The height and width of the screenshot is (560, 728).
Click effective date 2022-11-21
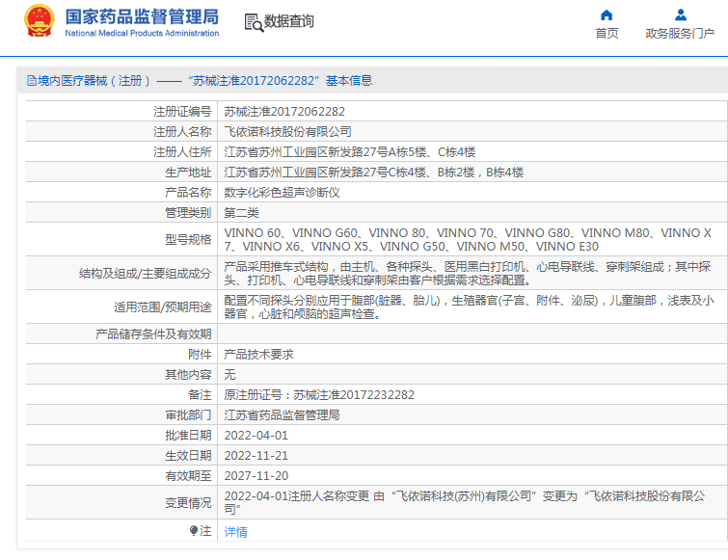click(256, 456)
